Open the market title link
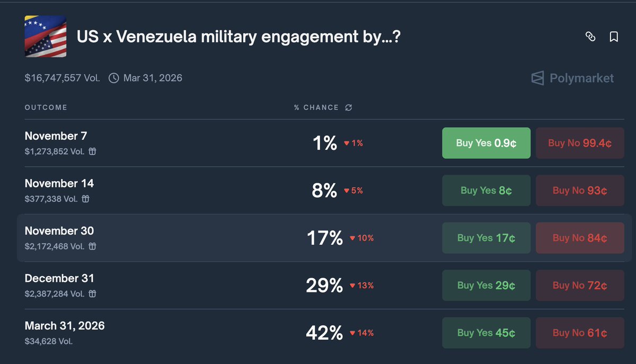The width and height of the screenshot is (636, 364). (x=239, y=37)
